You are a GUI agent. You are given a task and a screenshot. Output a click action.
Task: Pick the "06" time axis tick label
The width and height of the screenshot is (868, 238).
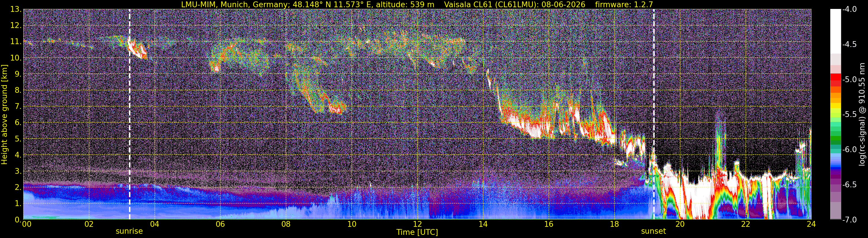[x=220, y=224]
